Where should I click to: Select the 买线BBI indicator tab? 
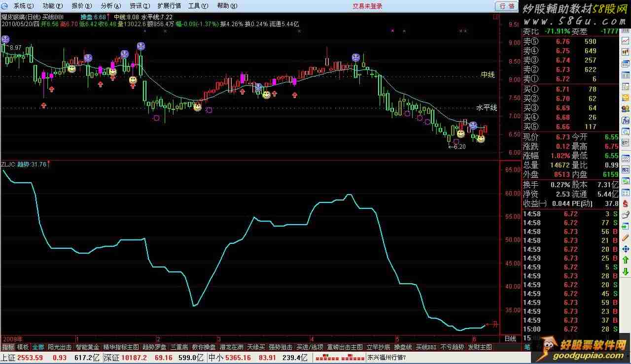click(426, 347)
